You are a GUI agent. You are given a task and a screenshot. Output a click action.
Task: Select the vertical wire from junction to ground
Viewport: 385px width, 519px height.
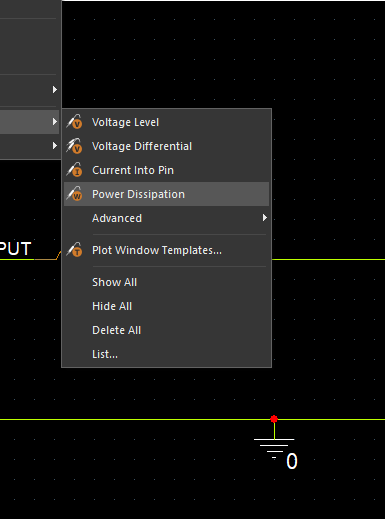coord(274,431)
